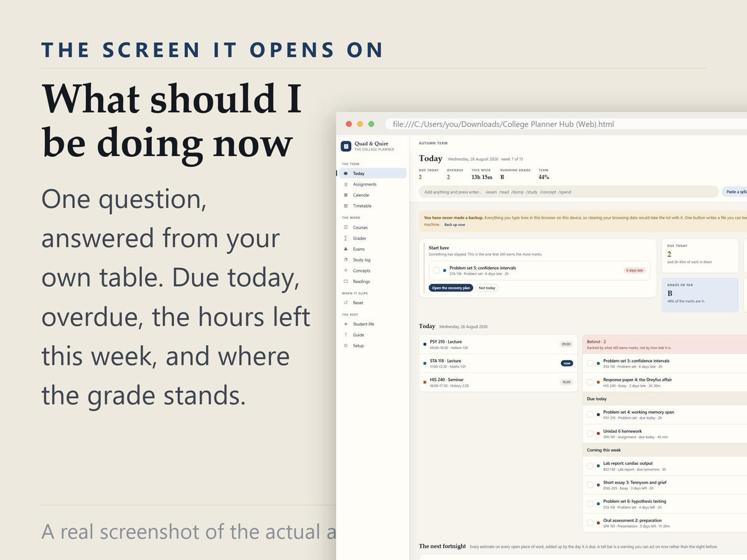The width and height of the screenshot is (747, 560).
Task: Click the Timetable icon in the sidebar
Action: point(346,206)
